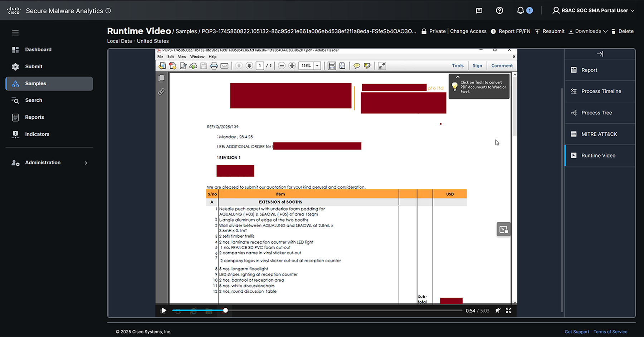Collapse the right side panel arrow
Screen dimensions: 644x337
(600, 54)
